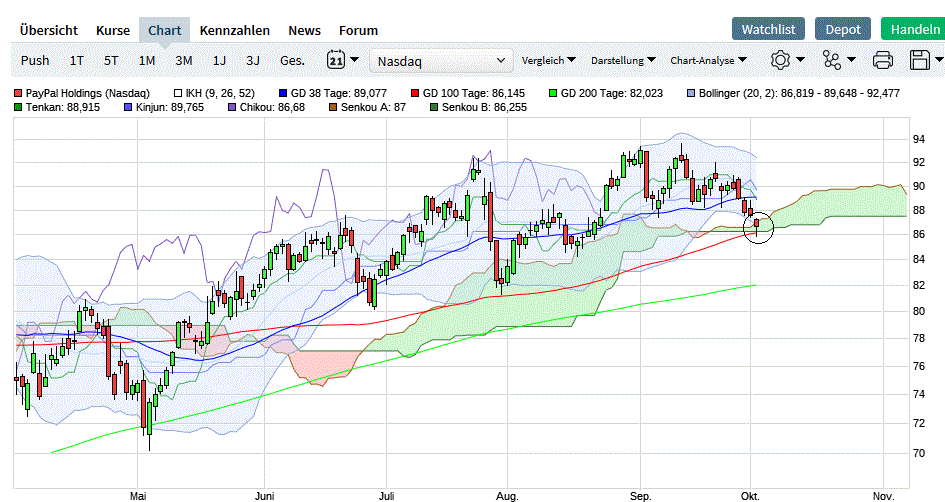Screen dimensions: 945x502
Task: Click the 'Senkou A: 87' legend text
Action: [373, 107]
